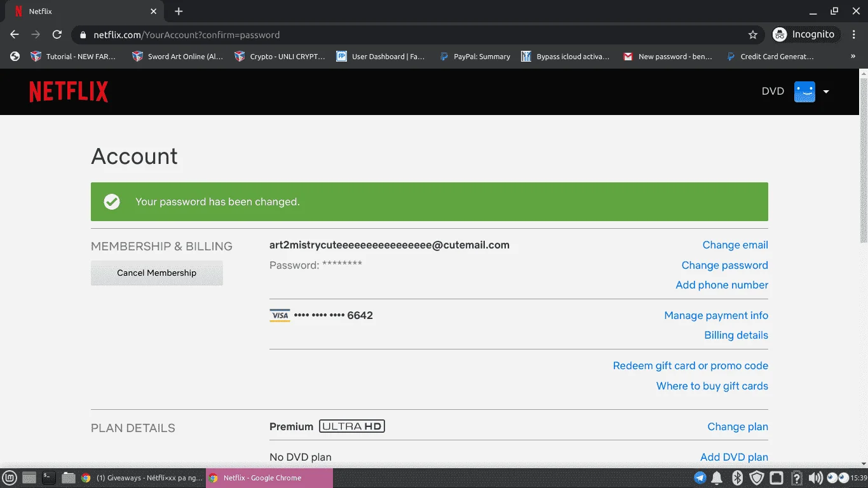Open the file manager folder icon
The image size is (868, 488).
click(68, 478)
